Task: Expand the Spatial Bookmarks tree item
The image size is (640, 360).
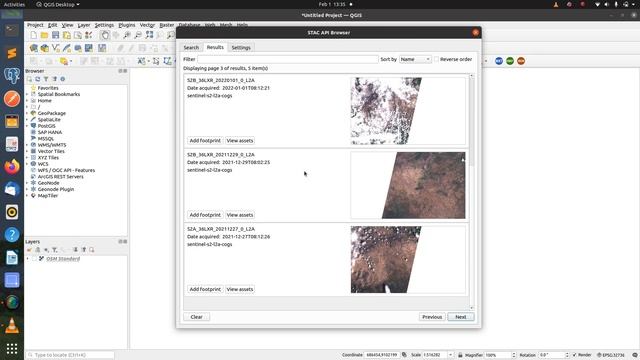Action: click(x=28, y=94)
